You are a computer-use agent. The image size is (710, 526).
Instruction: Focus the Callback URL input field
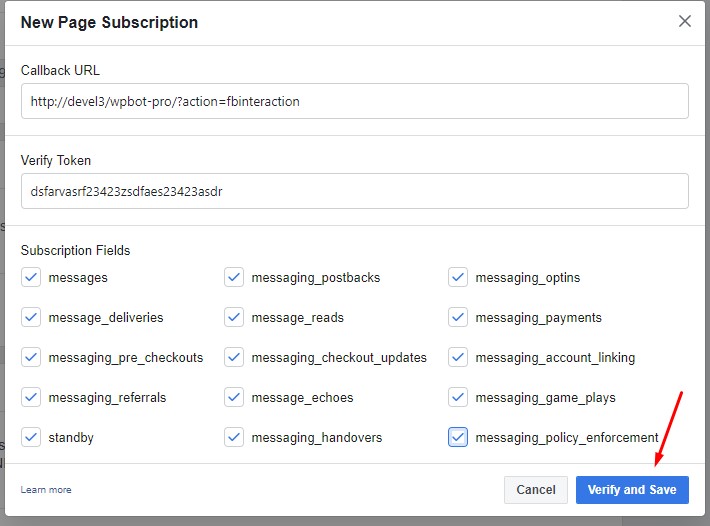(355, 101)
